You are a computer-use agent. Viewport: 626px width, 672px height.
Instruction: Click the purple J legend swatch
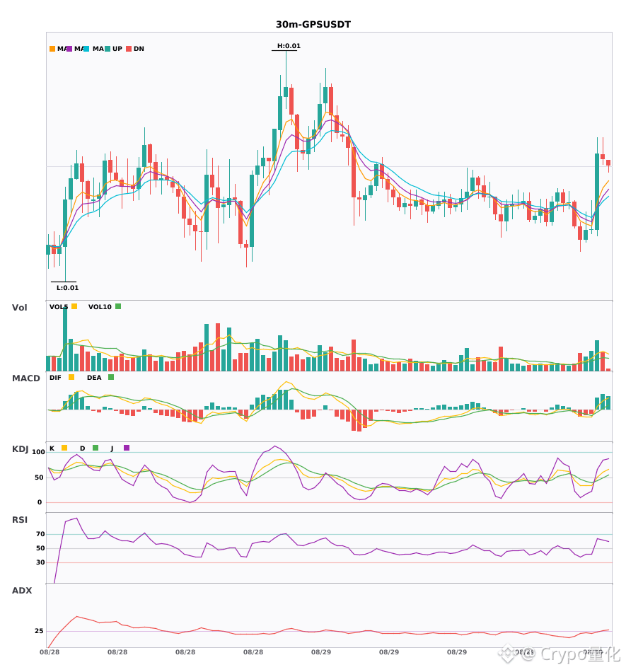point(127,448)
